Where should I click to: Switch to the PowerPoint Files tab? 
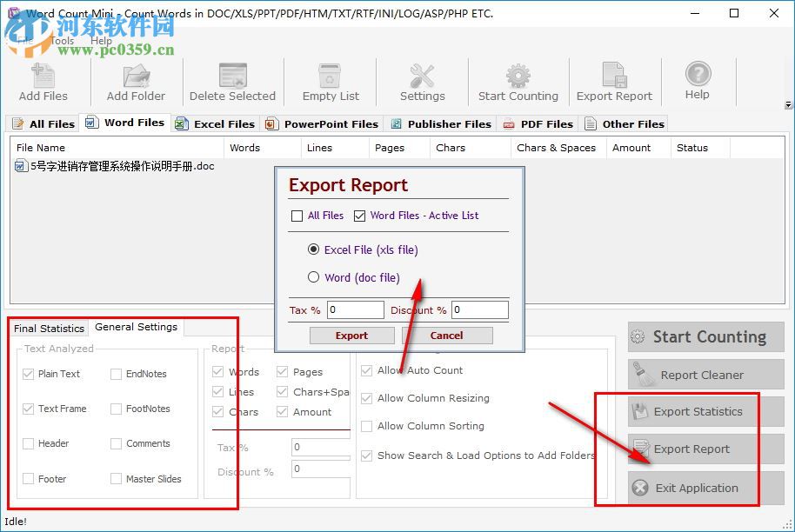coord(322,123)
